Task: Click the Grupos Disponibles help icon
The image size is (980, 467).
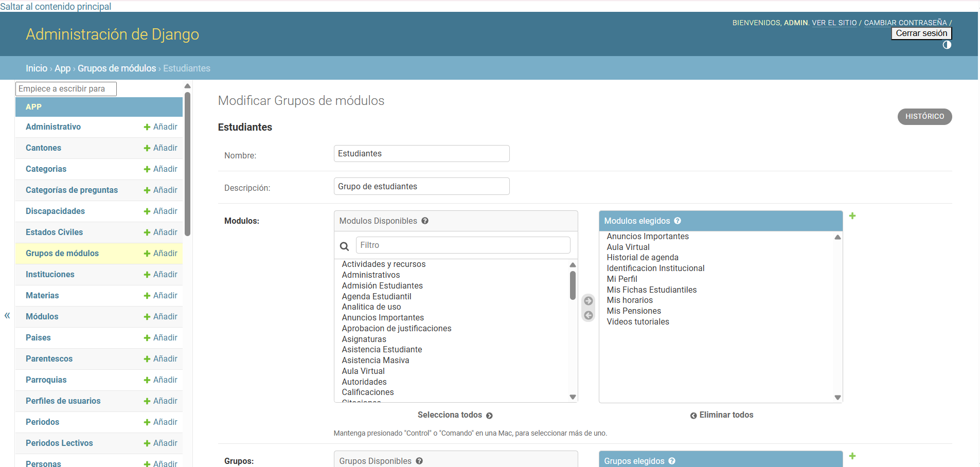Action: point(419,461)
